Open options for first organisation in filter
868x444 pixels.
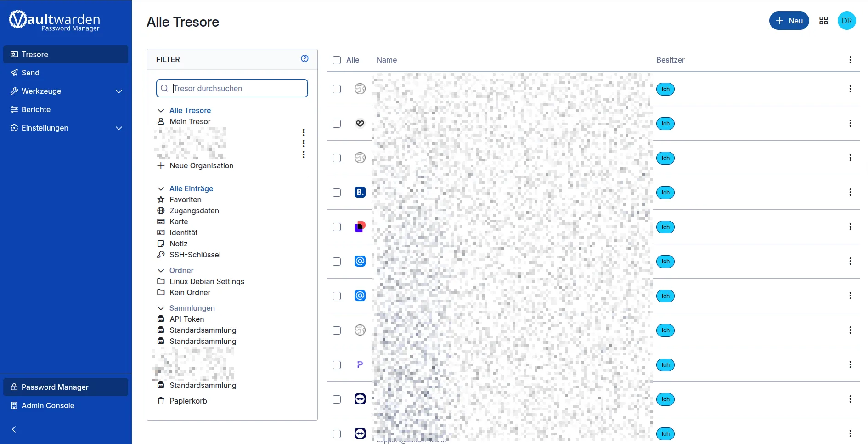[x=304, y=132]
